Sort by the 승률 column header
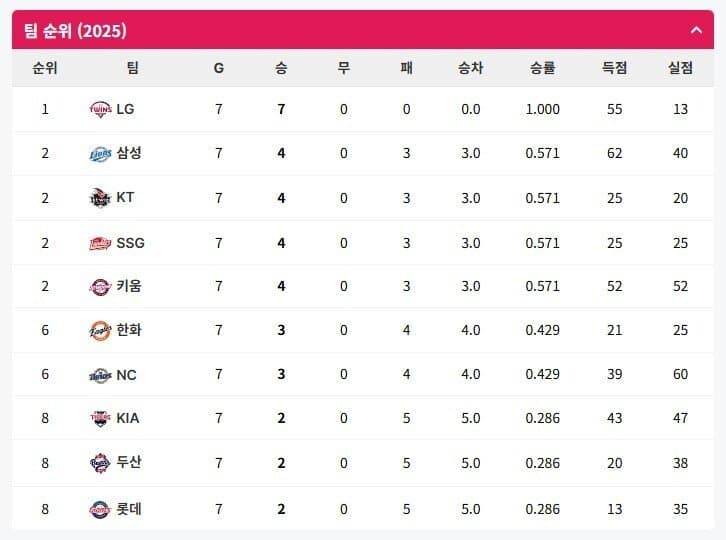726x540 pixels. tap(542, 68)
